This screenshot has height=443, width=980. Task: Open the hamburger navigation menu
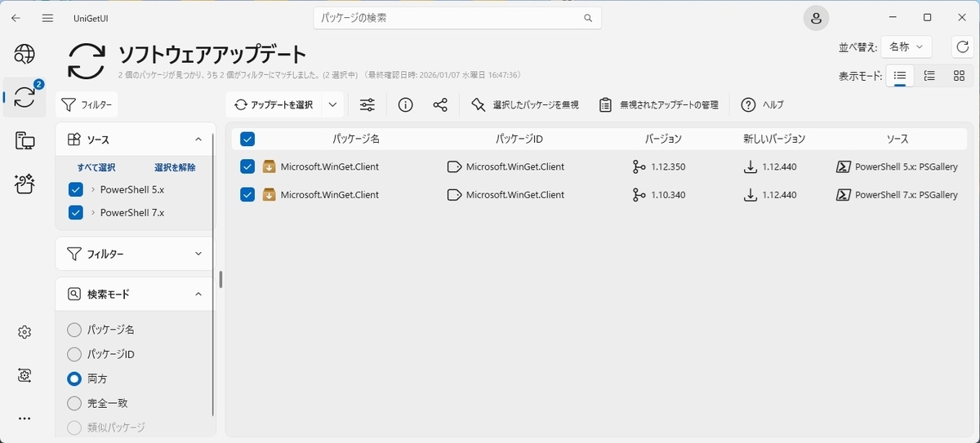click(x=47, y=18)
